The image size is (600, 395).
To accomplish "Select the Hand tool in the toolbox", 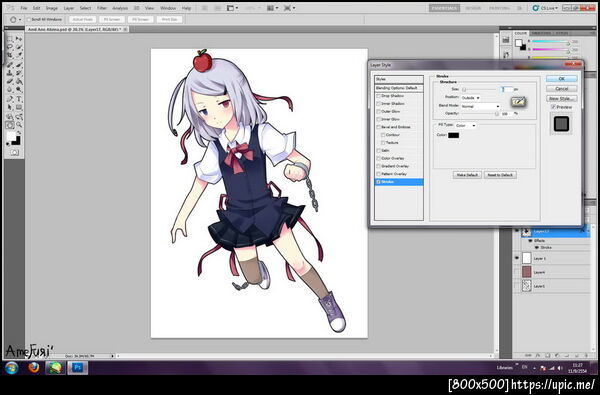I will [10, 125].
